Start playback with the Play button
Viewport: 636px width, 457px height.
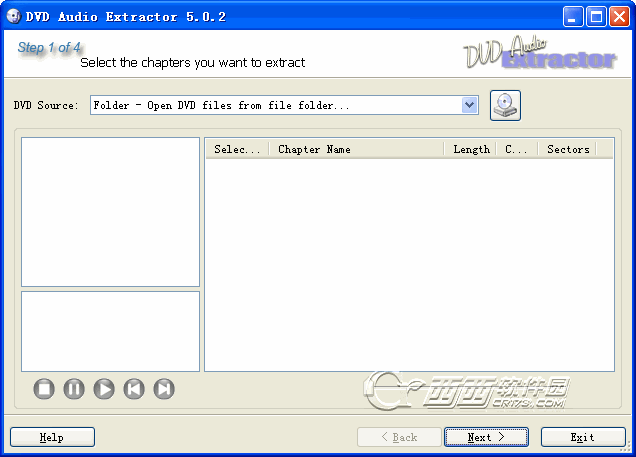(104, 389)
